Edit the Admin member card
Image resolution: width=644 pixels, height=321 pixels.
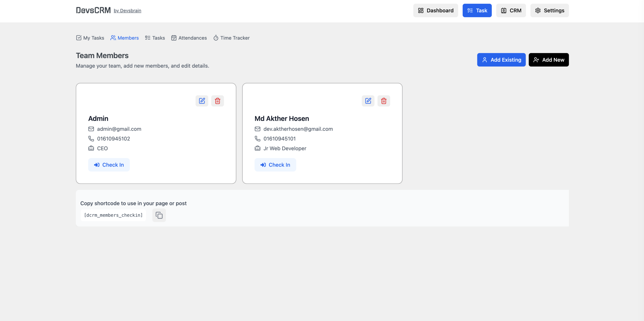click(202, 101)
